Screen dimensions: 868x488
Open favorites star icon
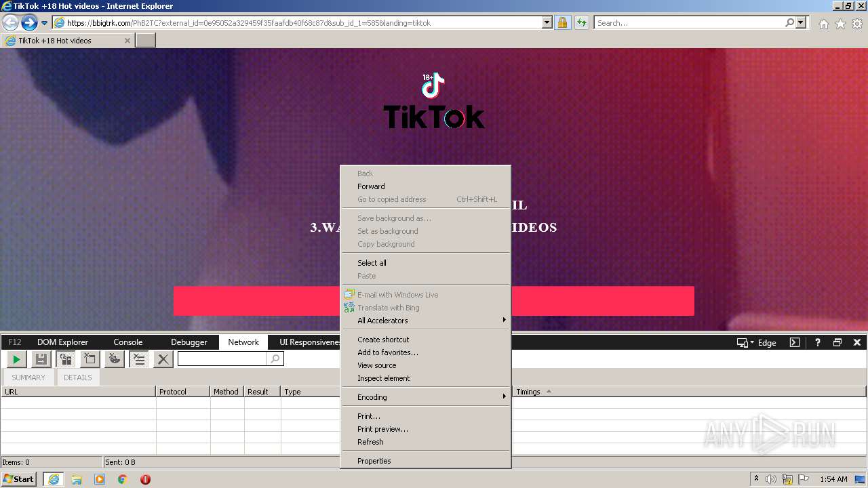click(840, 24)
